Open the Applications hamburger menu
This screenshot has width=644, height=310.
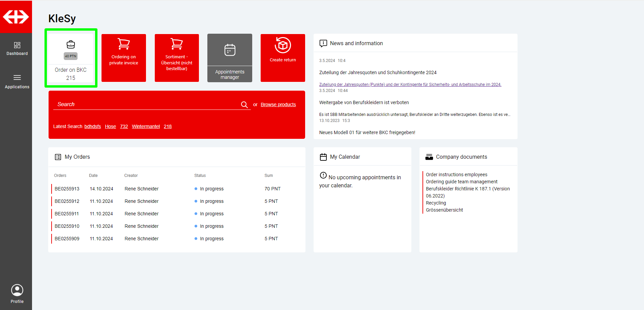click(x=17, y=81)
